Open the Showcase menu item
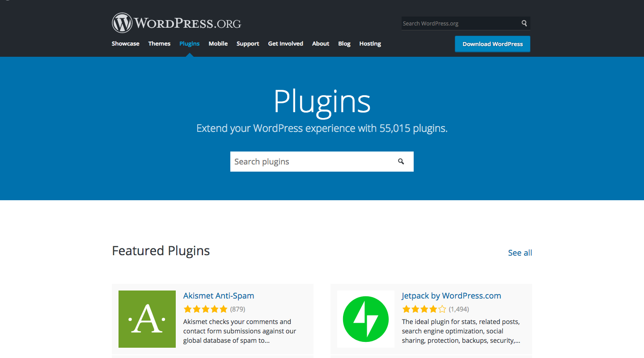Viewport: 644px width, 358px height. click(126, 43)
